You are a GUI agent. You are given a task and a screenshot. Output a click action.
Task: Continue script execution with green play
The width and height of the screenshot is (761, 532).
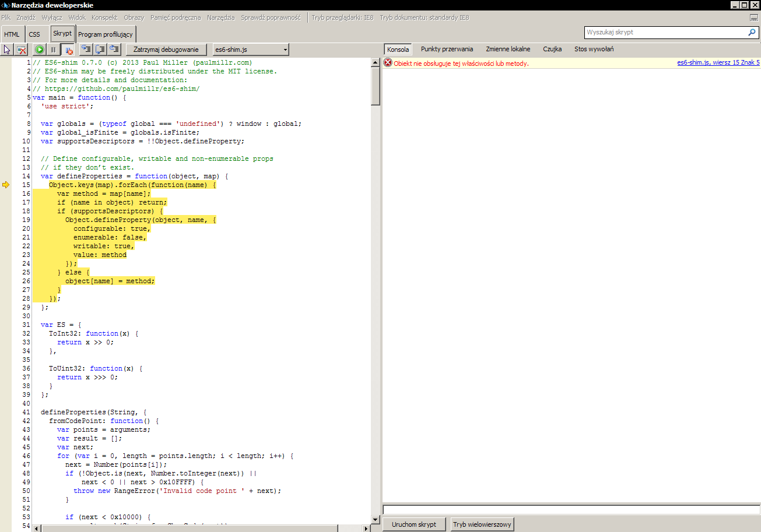tap(39, 50)
